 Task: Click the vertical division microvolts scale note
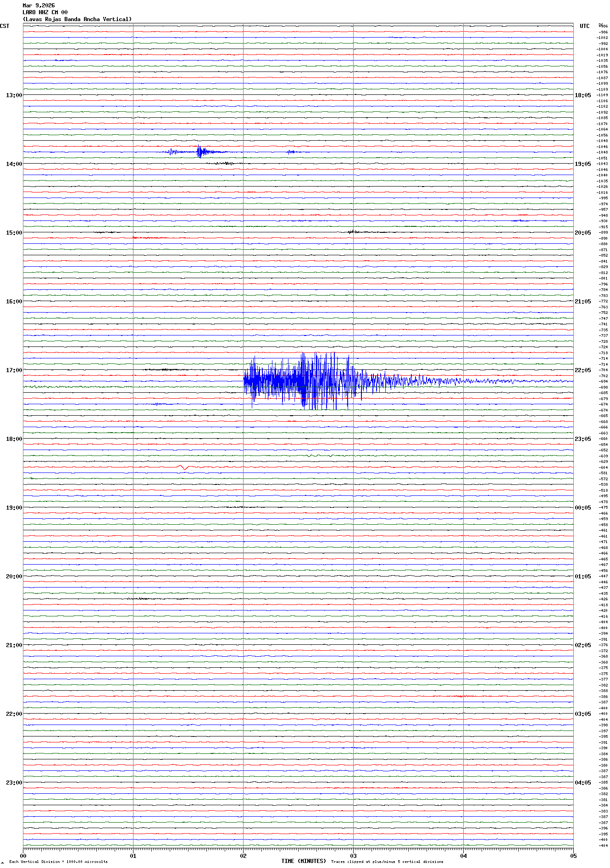click(58, 862)
